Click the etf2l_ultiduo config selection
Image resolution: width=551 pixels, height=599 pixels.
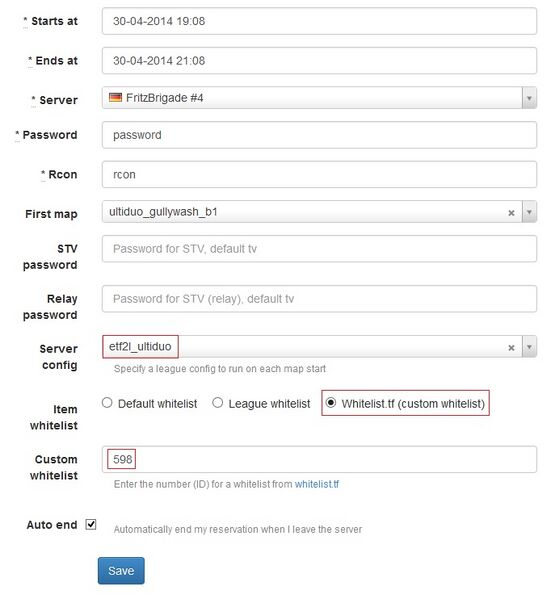pyautogui.click(x=140, y=346)
